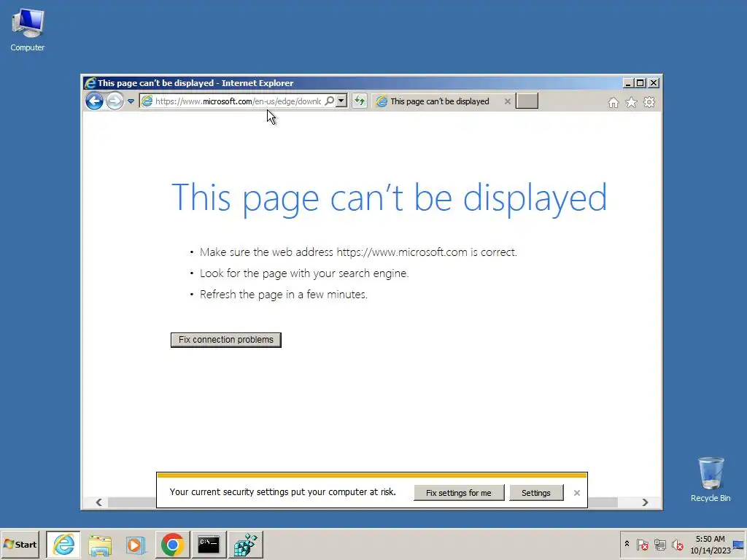Image resolution: width=747 pixels, height=560 pixels.
Task: Click the 'This page can't be displayed' heading
Action: (390, 198)
